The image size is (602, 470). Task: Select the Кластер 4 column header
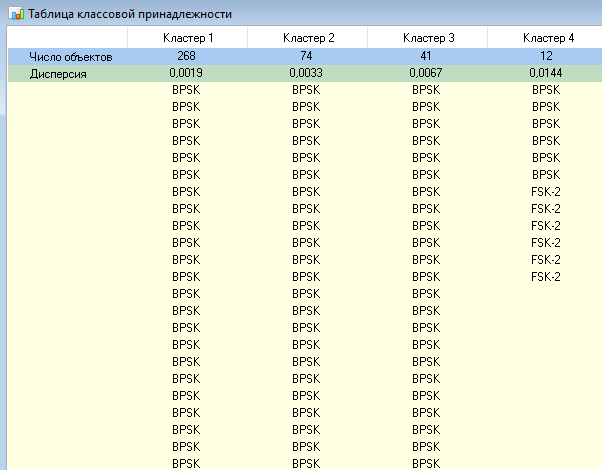point(545,38)
